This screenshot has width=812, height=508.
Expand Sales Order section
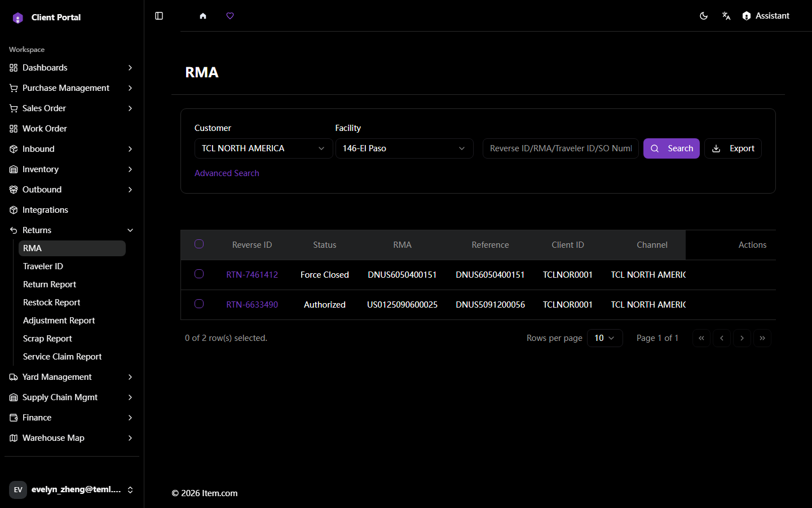[x=72, y=108]
